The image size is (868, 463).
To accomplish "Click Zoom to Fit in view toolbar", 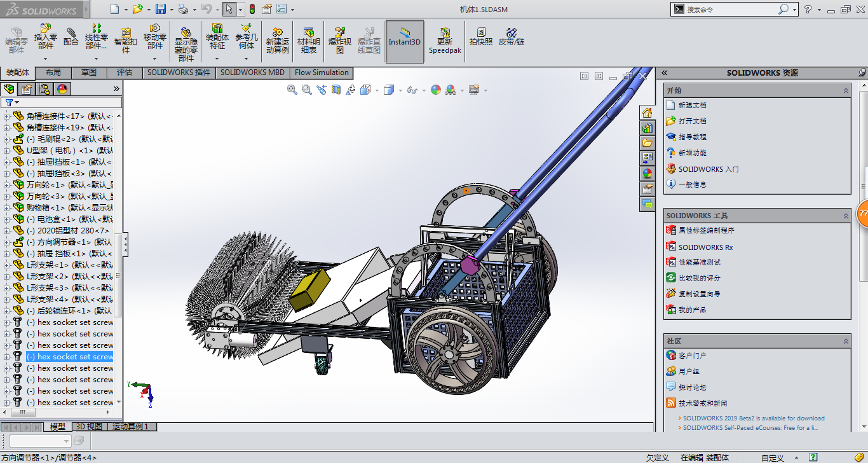I will pyautogui.click(x=292, y=90).
